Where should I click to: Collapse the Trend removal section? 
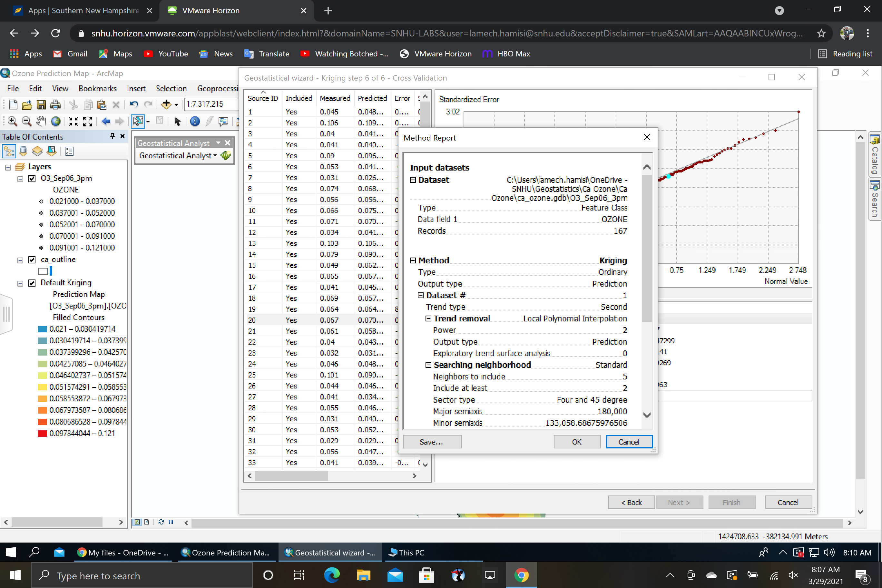coord(428,319)
